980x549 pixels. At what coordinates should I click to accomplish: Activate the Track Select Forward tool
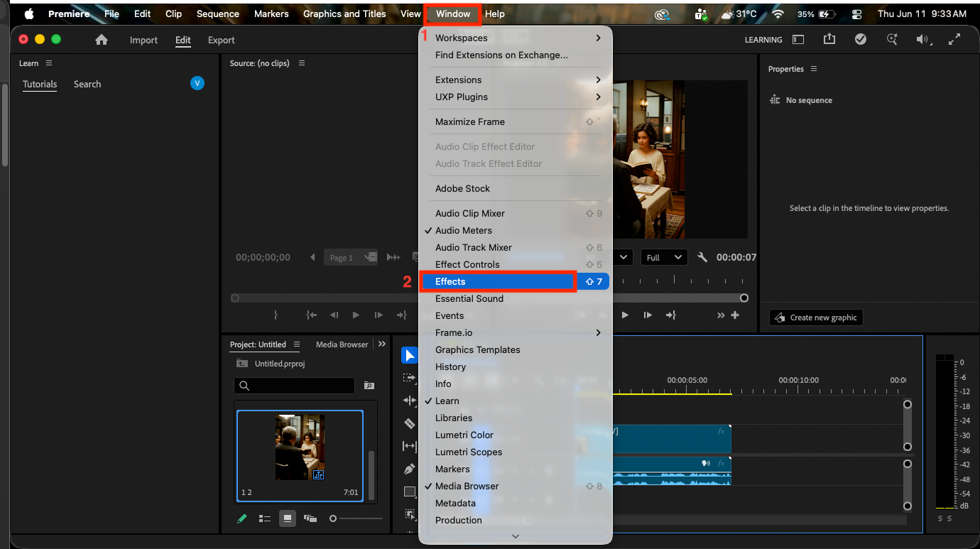409,378
